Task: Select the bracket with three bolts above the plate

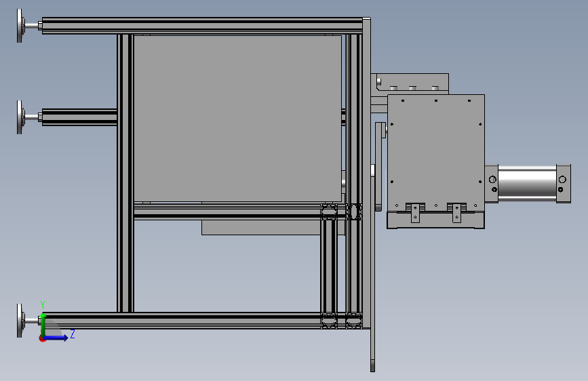Action: 412,83
